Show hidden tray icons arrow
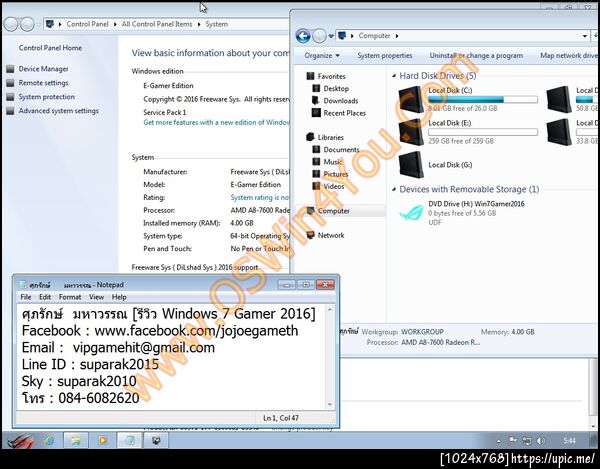 (499, 441)
